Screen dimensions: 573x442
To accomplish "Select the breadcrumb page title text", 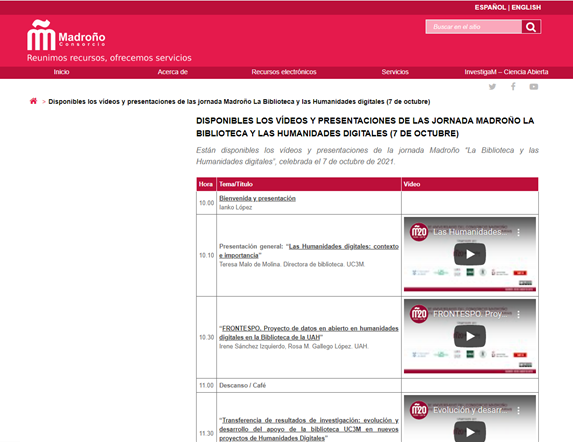I will pyautogui.click(x=239, y=102).
